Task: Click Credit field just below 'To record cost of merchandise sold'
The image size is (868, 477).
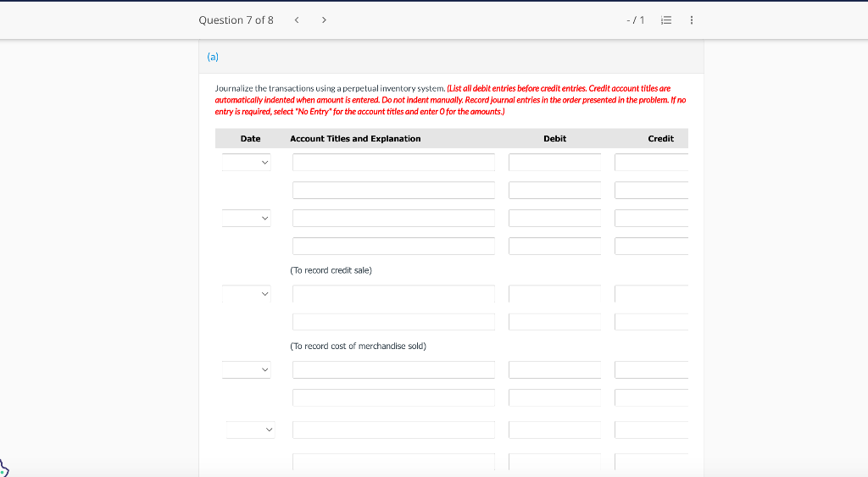Action: 652,369
